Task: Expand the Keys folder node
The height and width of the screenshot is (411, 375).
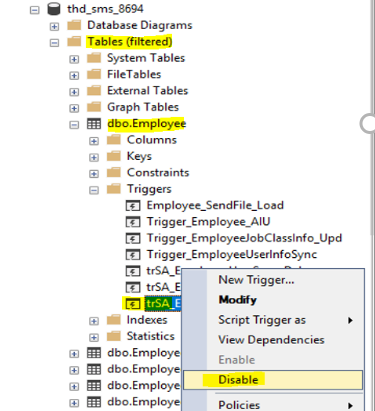Action: [94, 157]
